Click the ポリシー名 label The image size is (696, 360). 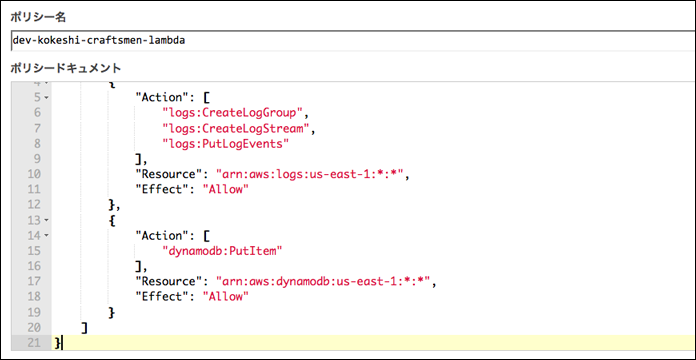[x=38, y=17]
